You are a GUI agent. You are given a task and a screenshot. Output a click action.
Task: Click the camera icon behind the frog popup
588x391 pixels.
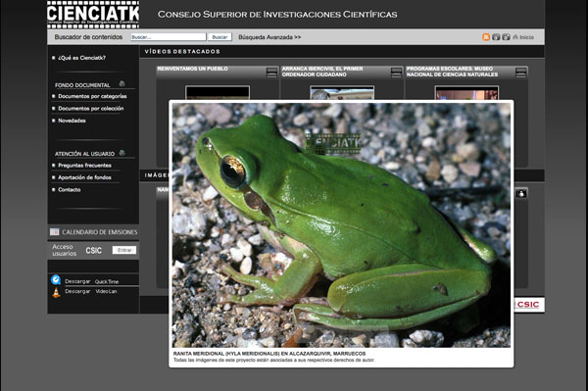point(521,193)
